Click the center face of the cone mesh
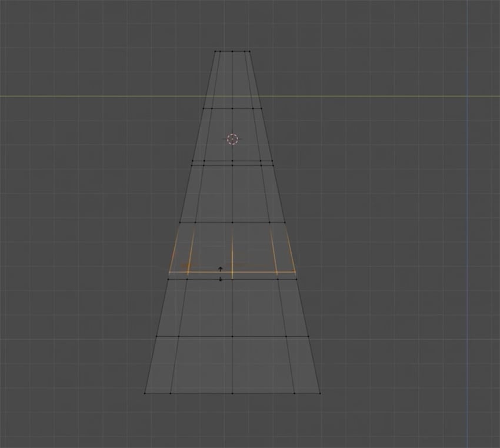 click(x=232, y=194)
